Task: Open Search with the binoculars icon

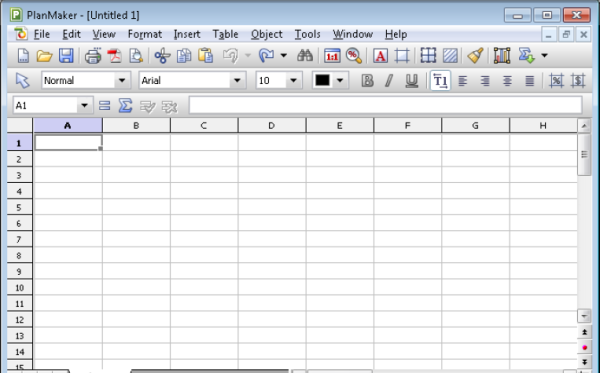Action: pos(305,56)
